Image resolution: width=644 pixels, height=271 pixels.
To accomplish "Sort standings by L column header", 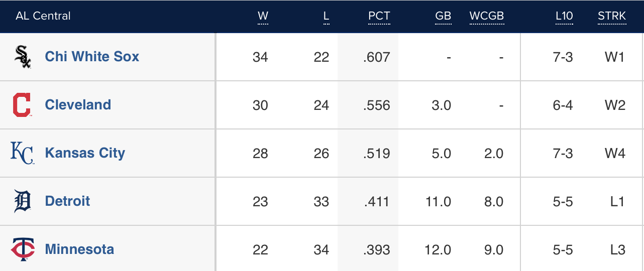I will tap(326, 16).
